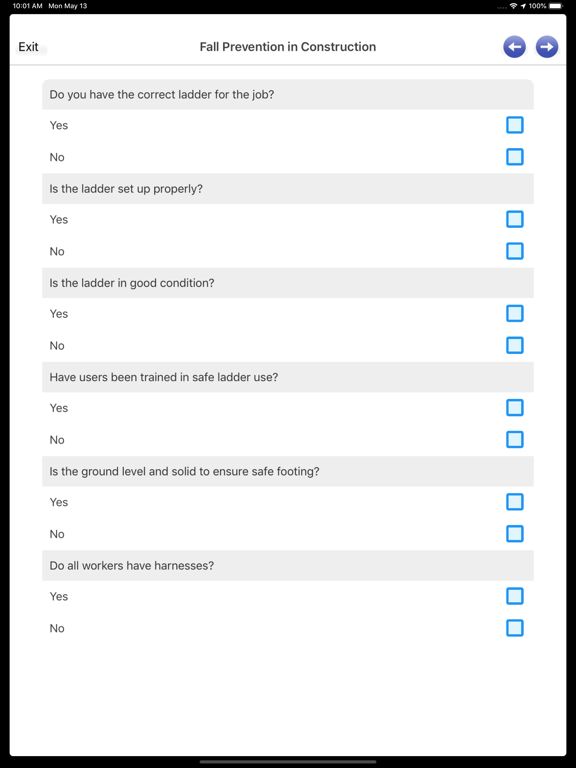This screenshot has height=768, width=576.
Task: Tap the location arrow status icon
Action: click(x=523, y=6)
